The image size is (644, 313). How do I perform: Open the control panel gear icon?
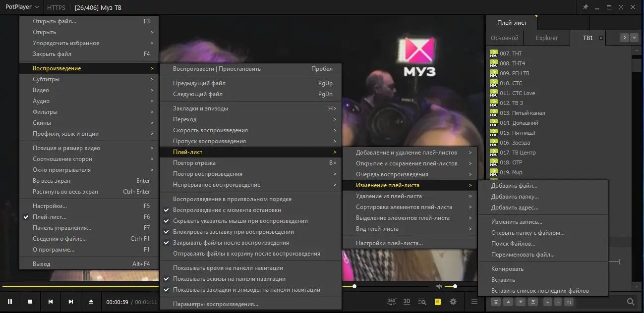[453, 301]
